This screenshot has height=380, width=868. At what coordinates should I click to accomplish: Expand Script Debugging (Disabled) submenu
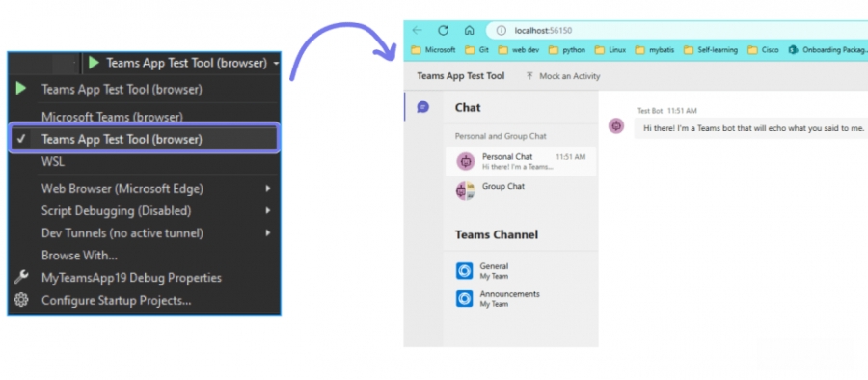point(144,211)
